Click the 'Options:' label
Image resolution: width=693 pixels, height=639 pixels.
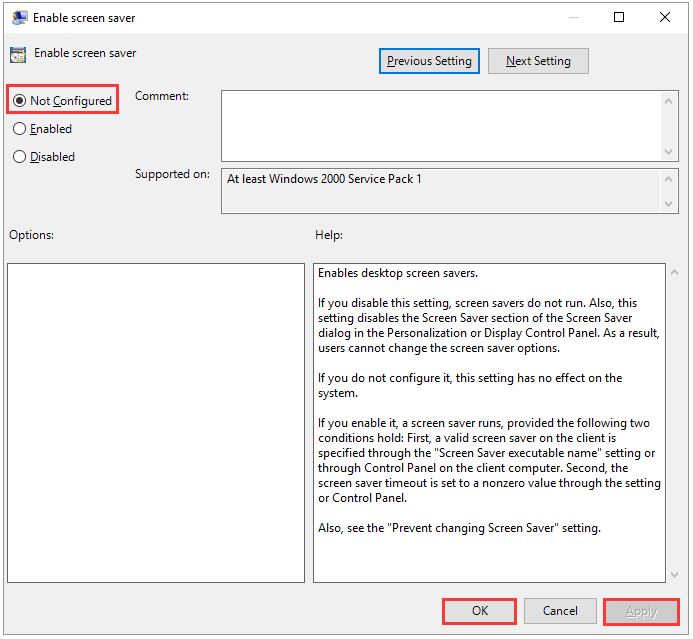(31, 235)
